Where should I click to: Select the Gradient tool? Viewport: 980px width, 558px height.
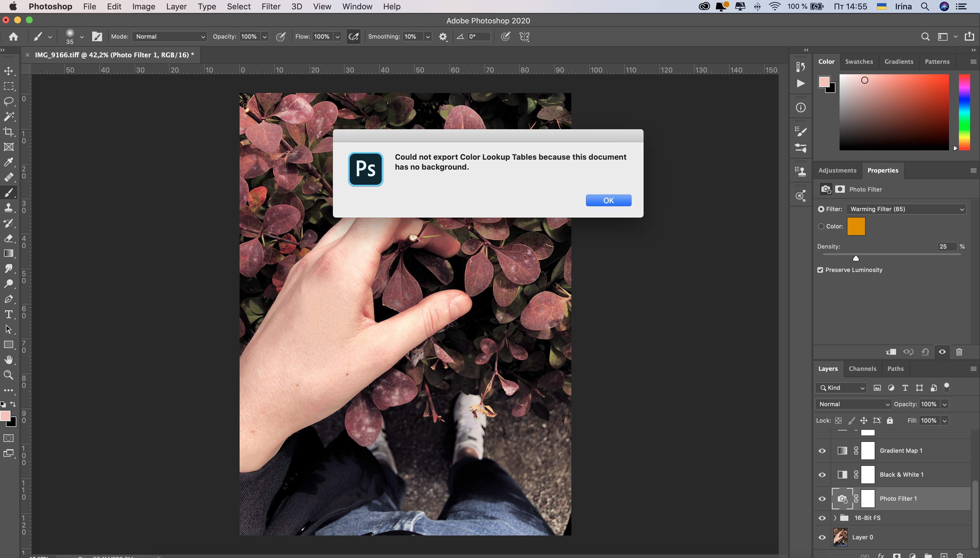[8, 253]
